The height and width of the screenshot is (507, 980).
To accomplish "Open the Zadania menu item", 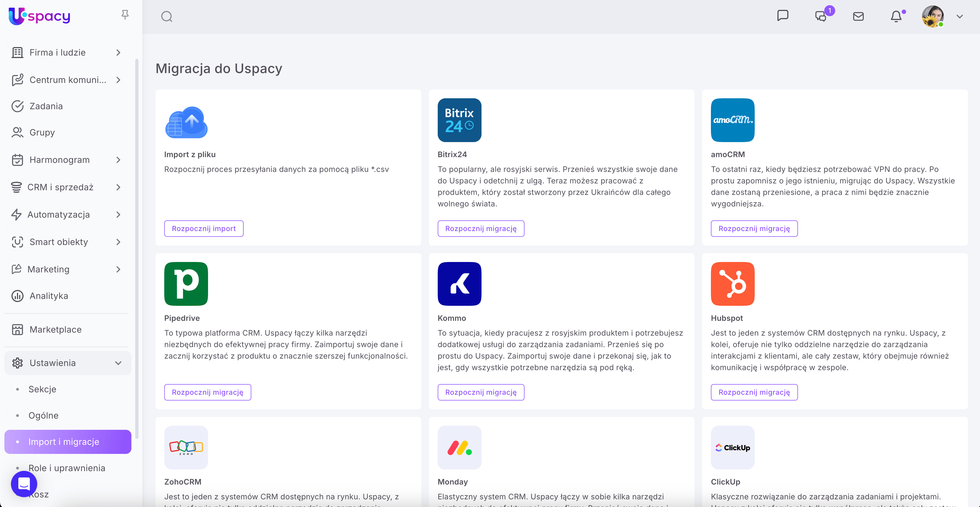I will (46, 106).
